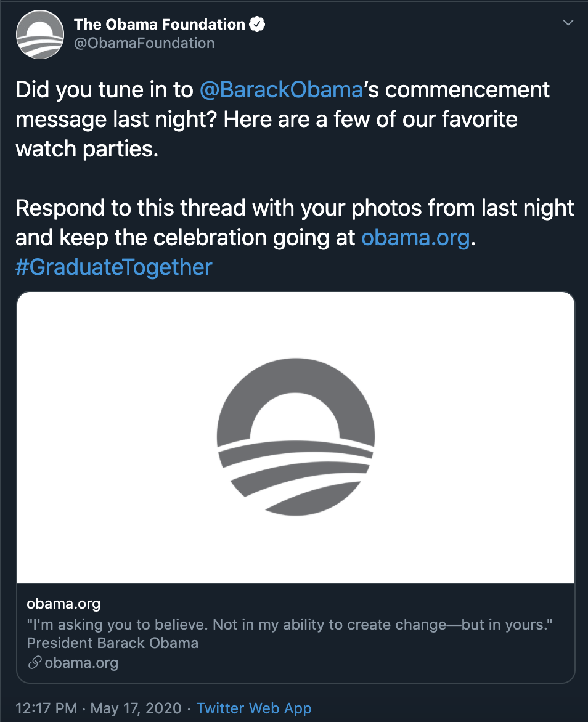Open the @BarackObama mention
Image resolution: width=588 pixels, height=722 pixels.
pyautogui.click(x=282, y=90)
